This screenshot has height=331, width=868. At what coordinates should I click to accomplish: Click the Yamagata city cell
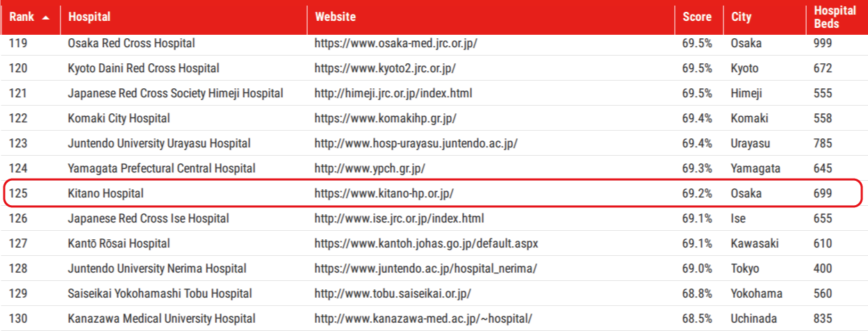[755, 168]
